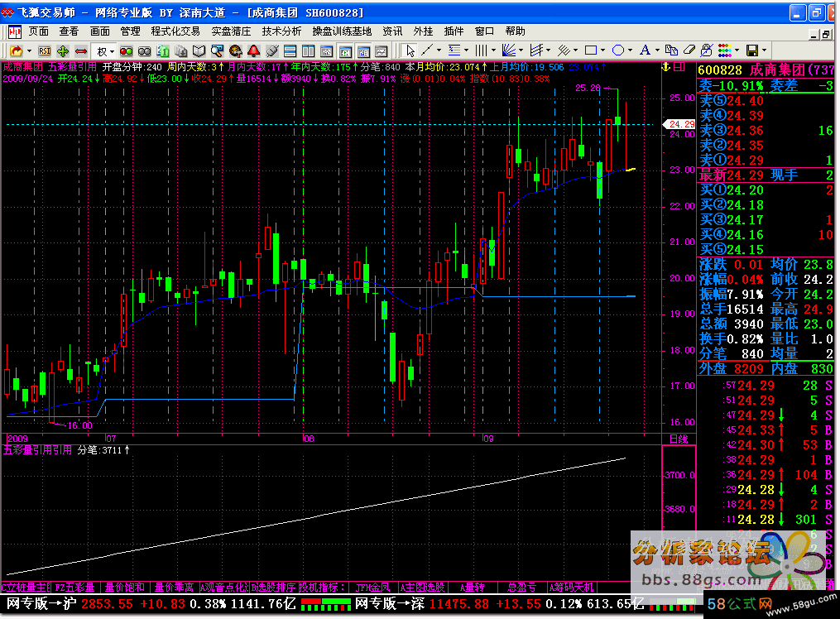Click the character with hammer icon
Screen dimensions: 840x619
[236, 50]
